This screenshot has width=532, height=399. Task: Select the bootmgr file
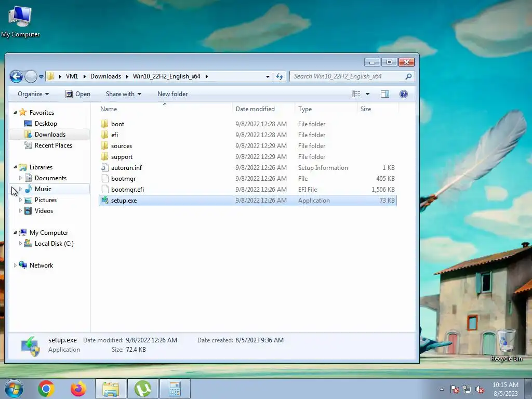click(x=248, y=179)
